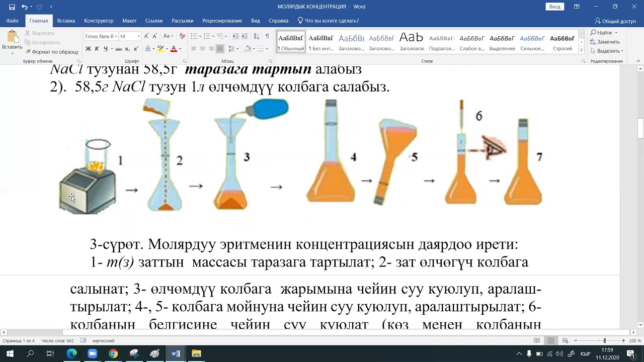
Task: Activate Format Painter (Формат по образцу)
Action: 51,52
